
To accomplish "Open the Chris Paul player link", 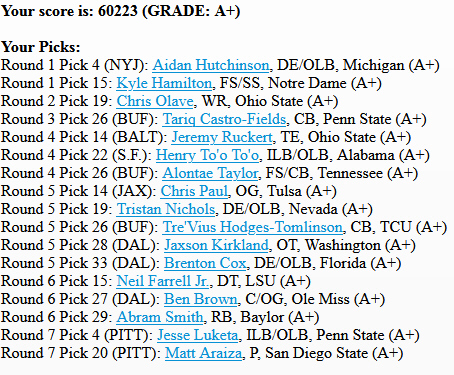I will pos(194,191).
